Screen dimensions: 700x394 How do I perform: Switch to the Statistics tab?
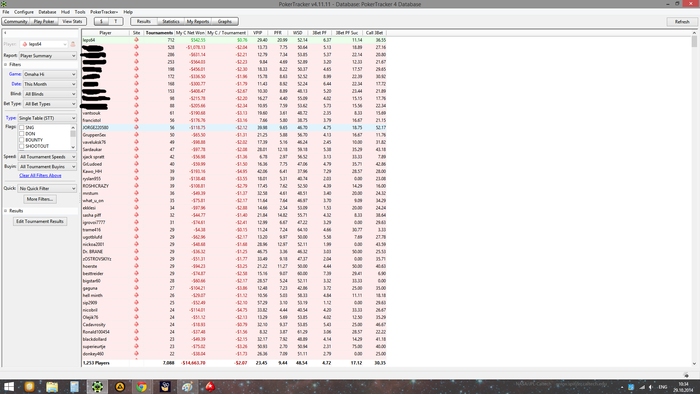[171, 21]
